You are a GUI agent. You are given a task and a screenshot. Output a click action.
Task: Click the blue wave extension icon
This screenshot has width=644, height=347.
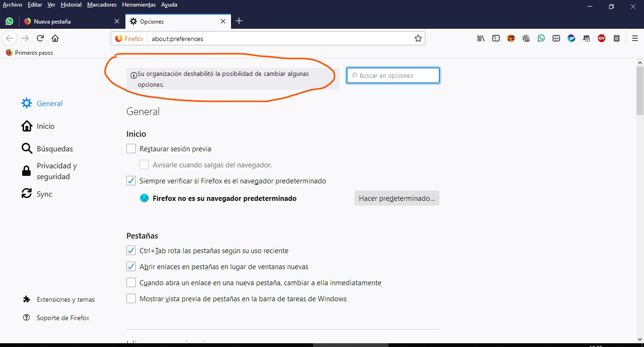coord(571,39)
